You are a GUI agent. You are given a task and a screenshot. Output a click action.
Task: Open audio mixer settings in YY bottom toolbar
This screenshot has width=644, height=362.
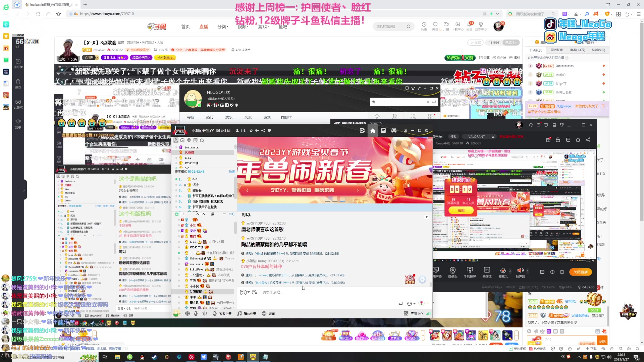tap(205, 314)
